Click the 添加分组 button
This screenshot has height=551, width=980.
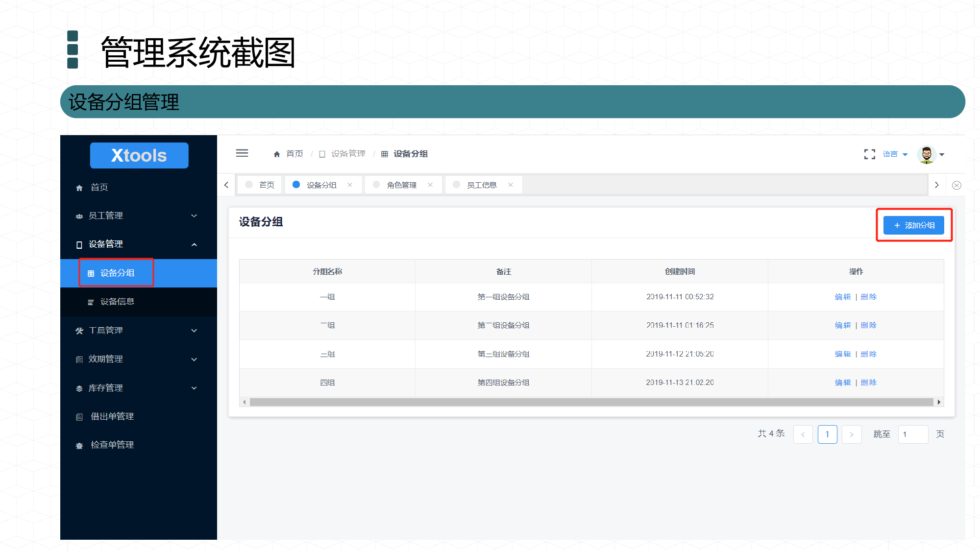coord(914,225)
